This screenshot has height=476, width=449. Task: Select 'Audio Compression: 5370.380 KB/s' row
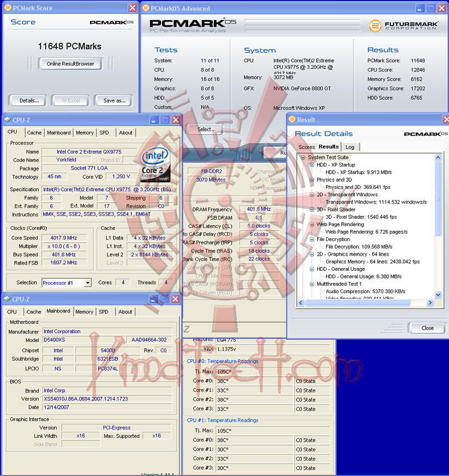coord(365,291)
